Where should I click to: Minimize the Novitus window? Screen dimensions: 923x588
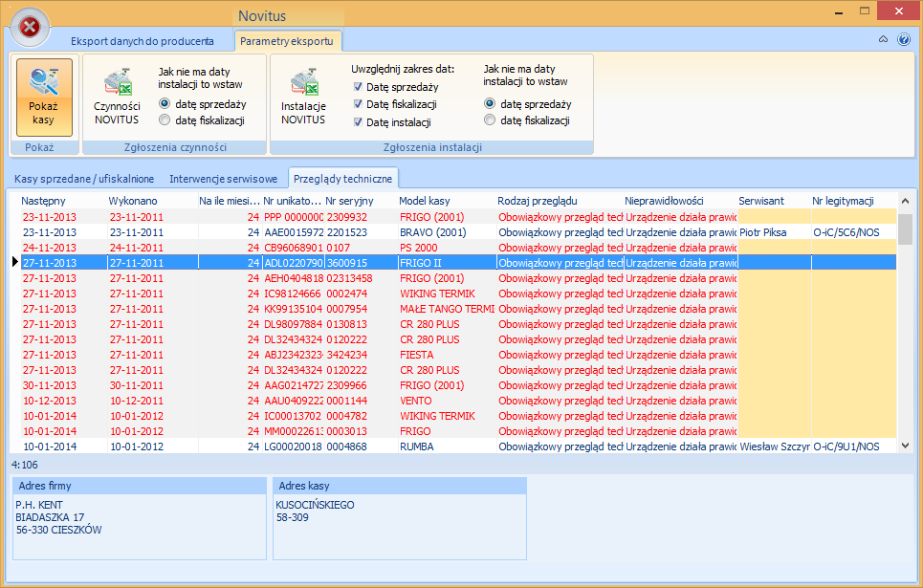[838, 11]
